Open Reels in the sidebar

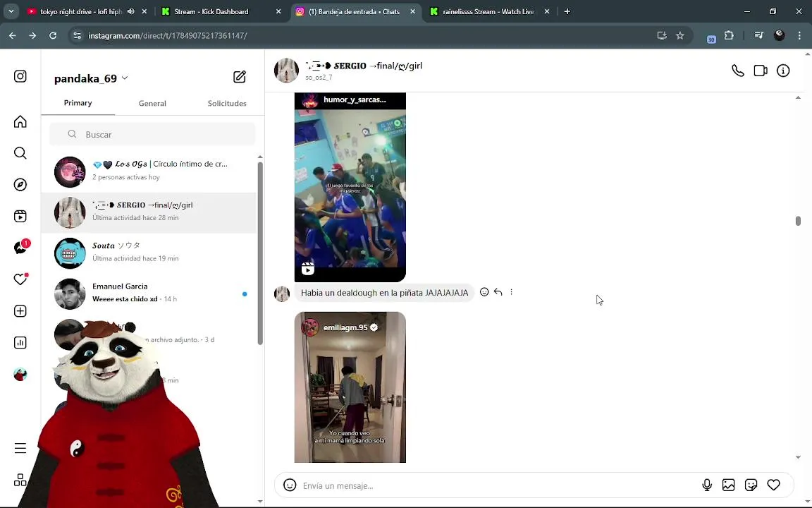(x=20, y=216)
